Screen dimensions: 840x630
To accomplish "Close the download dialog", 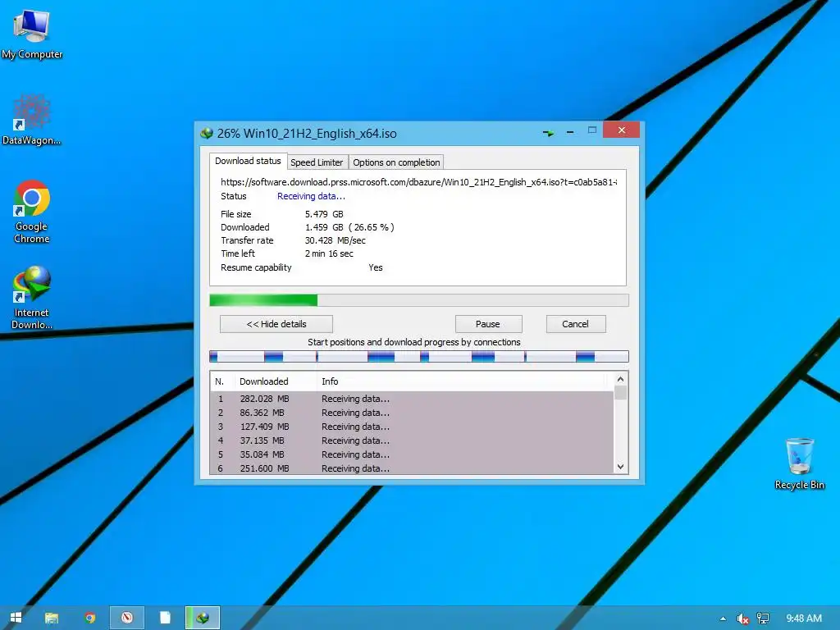I will point(622,130).
